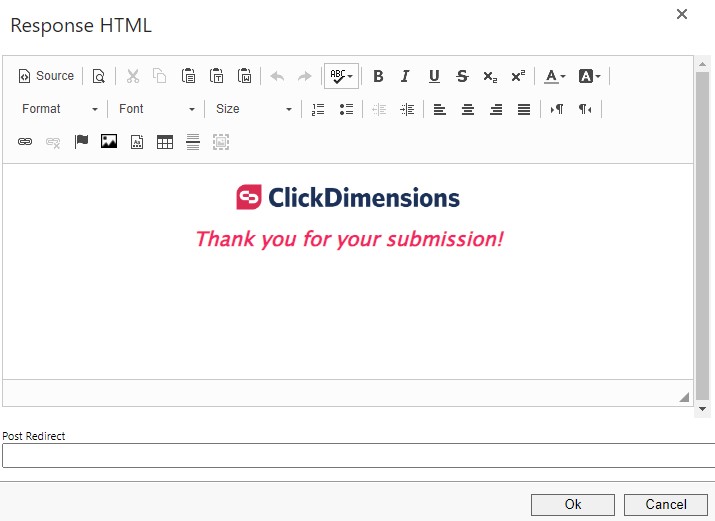Align text left
715x521 pixels.
point(440,109)
